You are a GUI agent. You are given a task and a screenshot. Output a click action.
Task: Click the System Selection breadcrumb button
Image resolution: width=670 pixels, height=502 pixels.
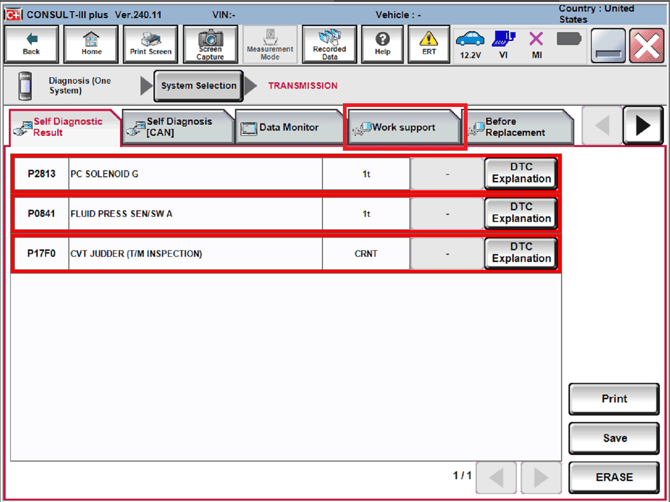pos(199,86)
